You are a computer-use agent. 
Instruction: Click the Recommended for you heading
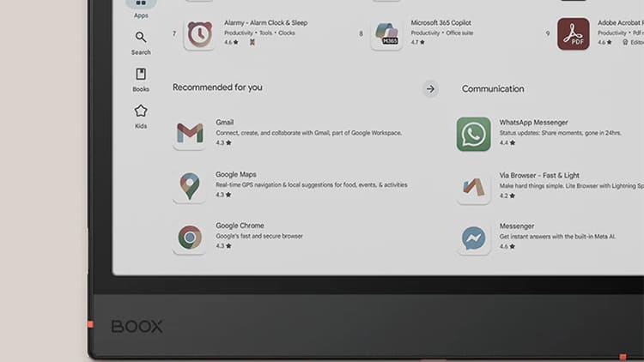click(x=217, y=87)
